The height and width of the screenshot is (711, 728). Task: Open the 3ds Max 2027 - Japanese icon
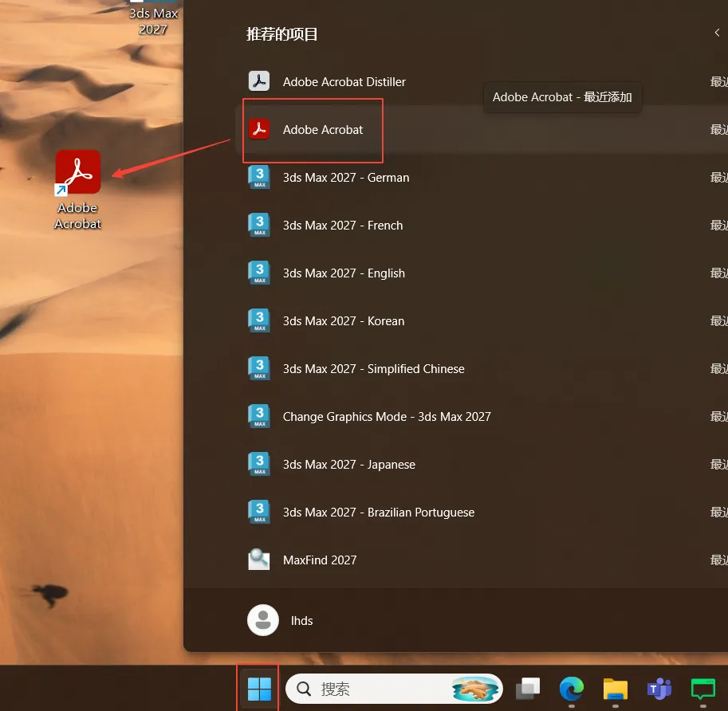[x=259, y=464]
